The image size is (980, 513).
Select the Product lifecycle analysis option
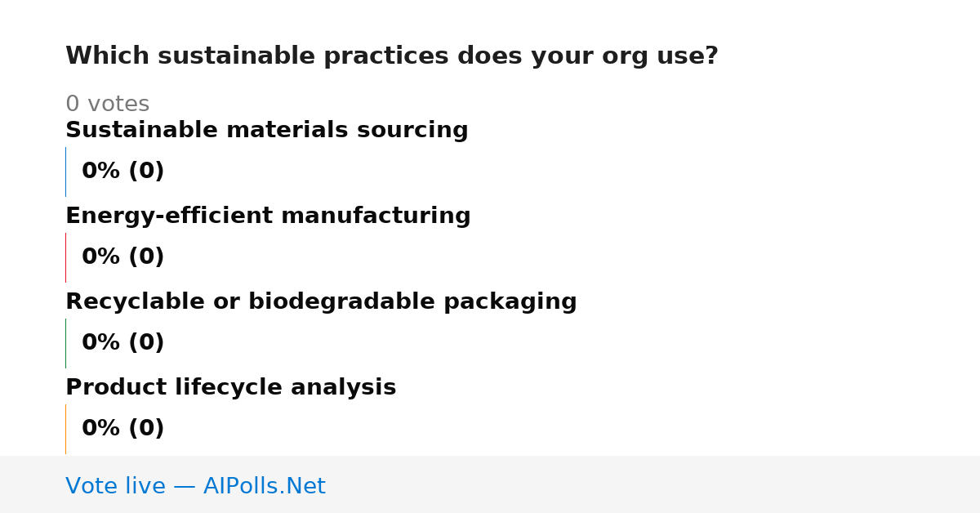point(231,388)
